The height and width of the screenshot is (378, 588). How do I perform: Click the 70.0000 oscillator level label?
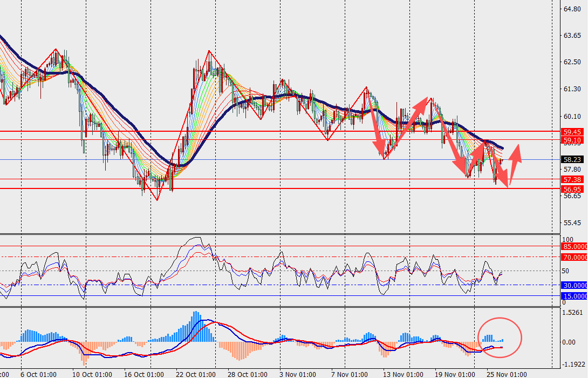tap(574, 257)
